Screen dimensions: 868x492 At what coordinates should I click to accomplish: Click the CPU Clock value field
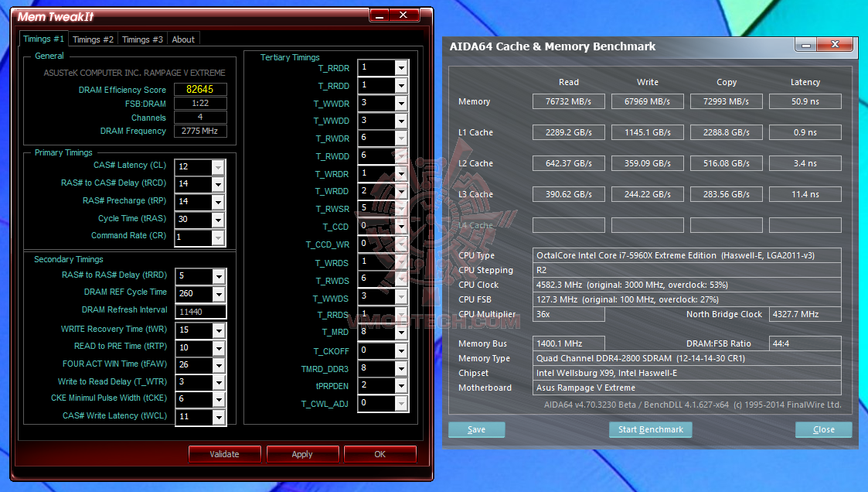pos(687,285)
